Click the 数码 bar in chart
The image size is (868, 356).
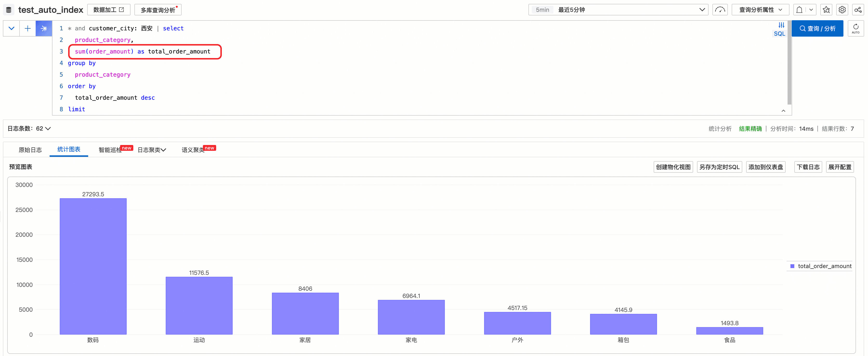click(x=93, y=266)
